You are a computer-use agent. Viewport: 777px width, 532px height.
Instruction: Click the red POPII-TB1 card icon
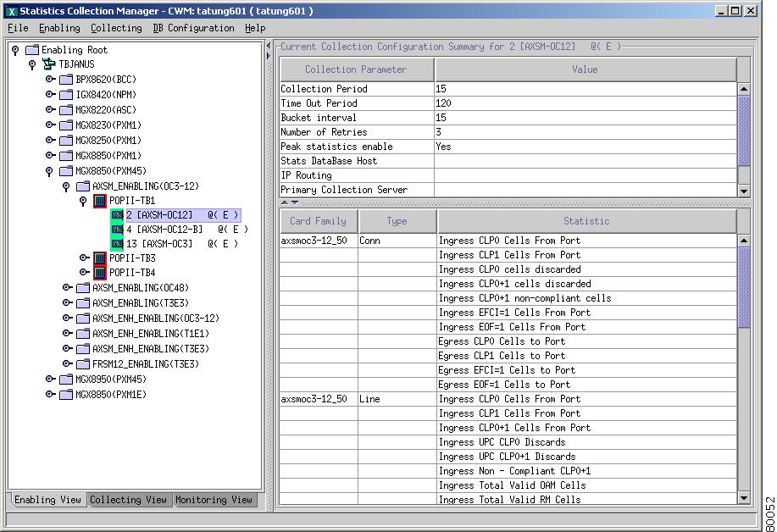coord(100,201)
